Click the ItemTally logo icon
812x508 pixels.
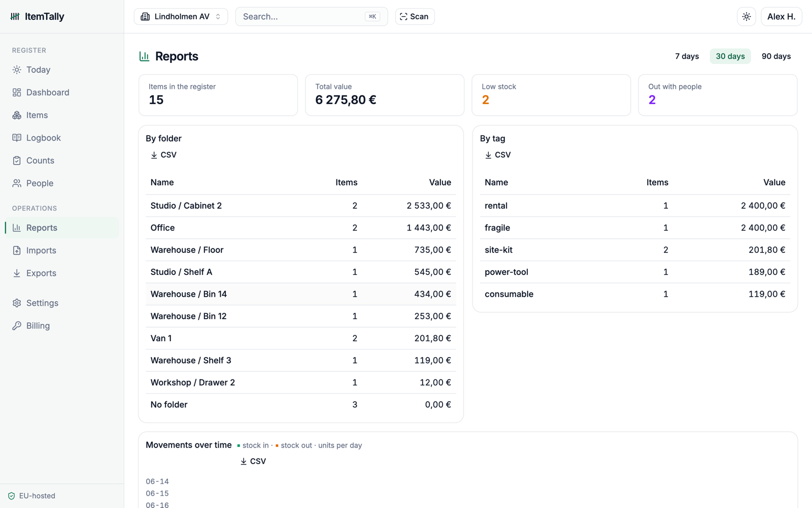point(15,16)
